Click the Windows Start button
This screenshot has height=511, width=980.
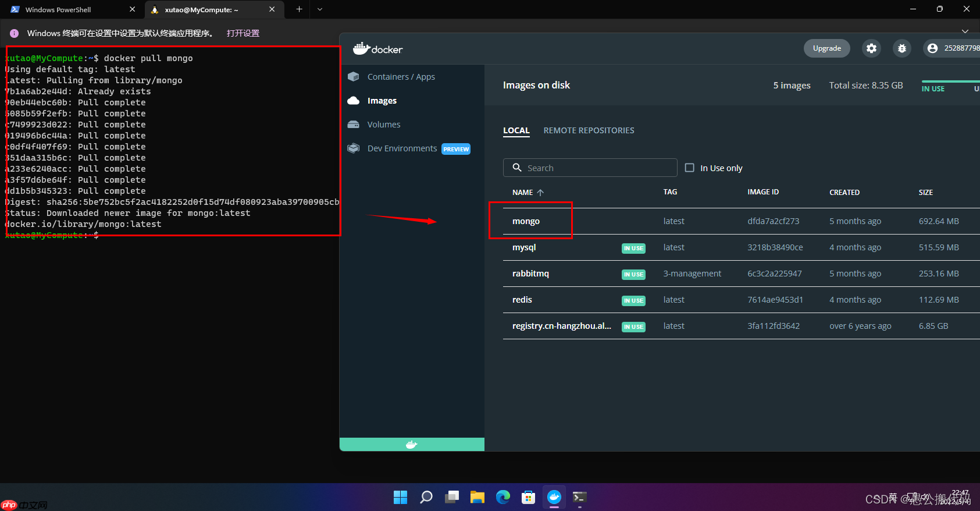400,497
